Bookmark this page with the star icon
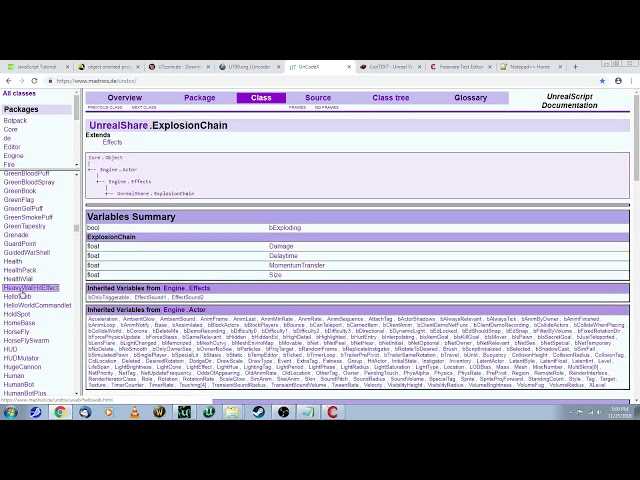Image resolution: width=640 pixels, height=480 pixels. coord(602,81)
